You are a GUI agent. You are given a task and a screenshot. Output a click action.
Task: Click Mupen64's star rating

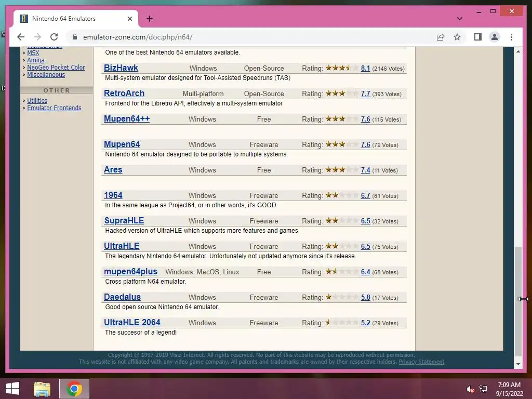342,144
